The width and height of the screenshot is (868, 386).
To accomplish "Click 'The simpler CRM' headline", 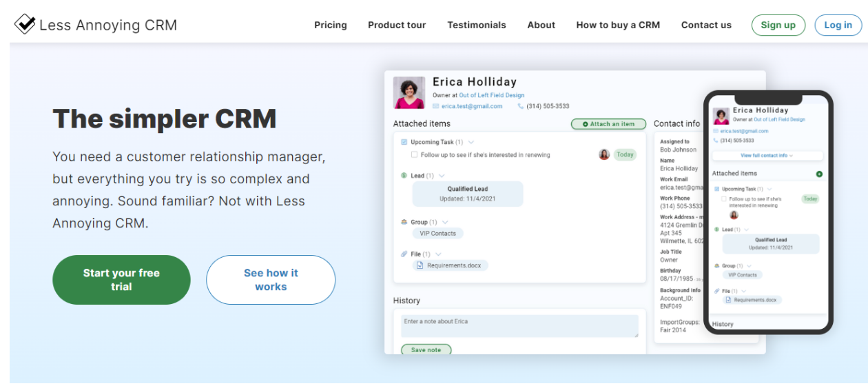I will [165, 119].
